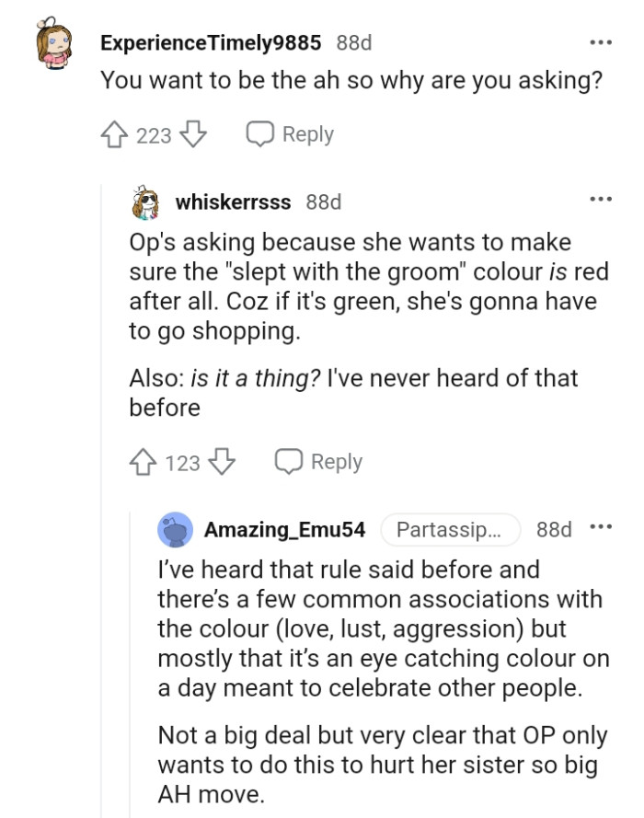Upvote ExperienceTimely9885's comment
The height and width of the screenshot is (818, 644).
coord(111,133)
